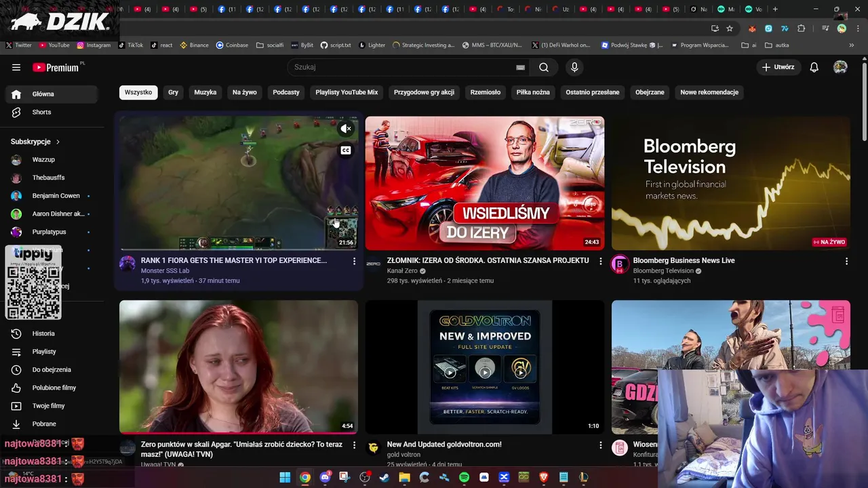Open YouTube notifications bell

click(814, 67)
